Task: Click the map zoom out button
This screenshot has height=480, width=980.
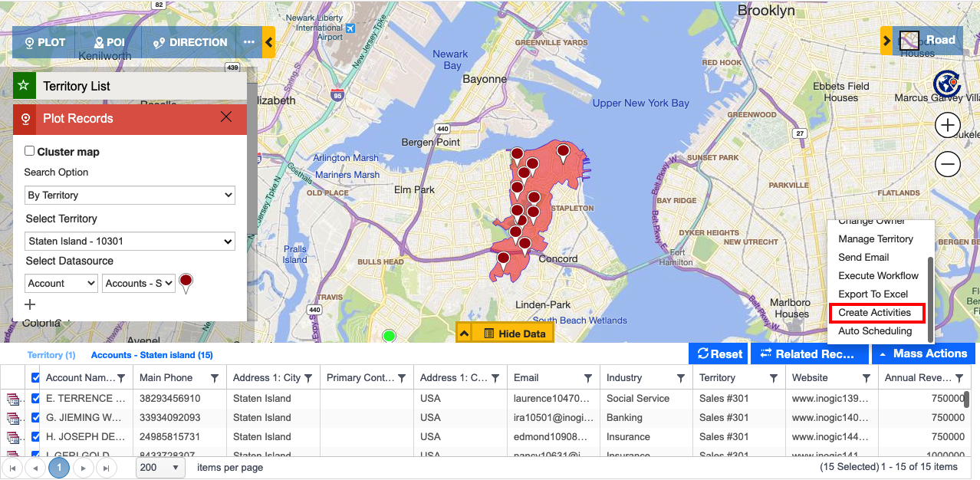Action: coord(948,163)
